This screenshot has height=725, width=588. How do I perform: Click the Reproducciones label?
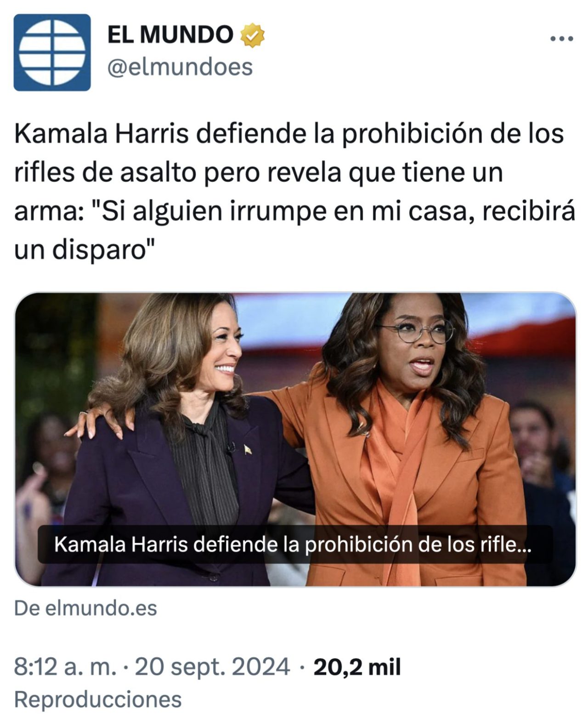[x=98, y=699]
